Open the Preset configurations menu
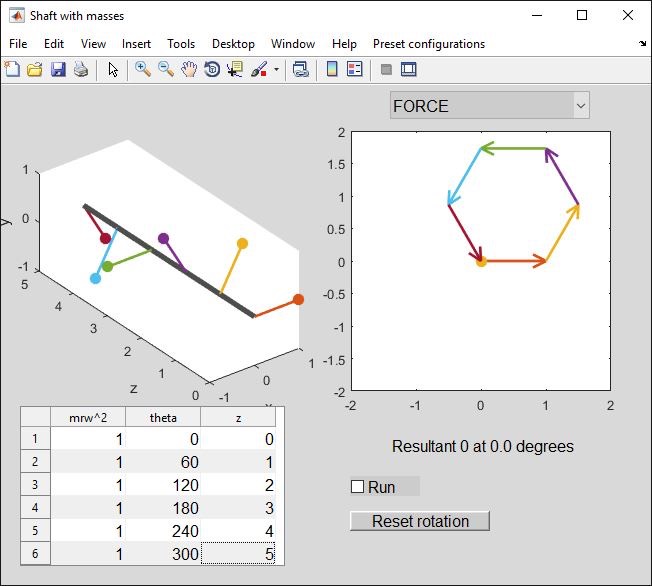The image size is (652, 586). point(428,44)
